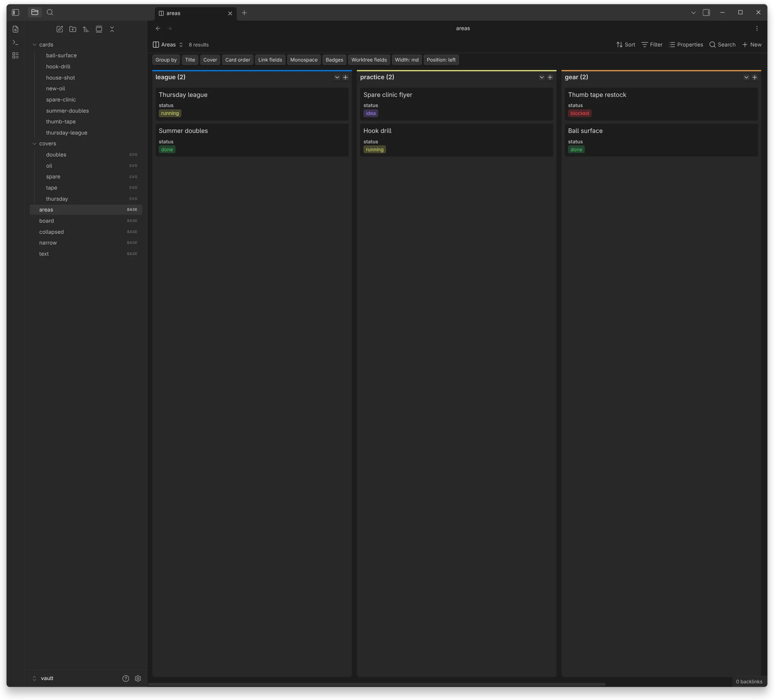This screenshot has height=700, width=774.
Task: Click the New button
Action: click(x=752, y=45)
